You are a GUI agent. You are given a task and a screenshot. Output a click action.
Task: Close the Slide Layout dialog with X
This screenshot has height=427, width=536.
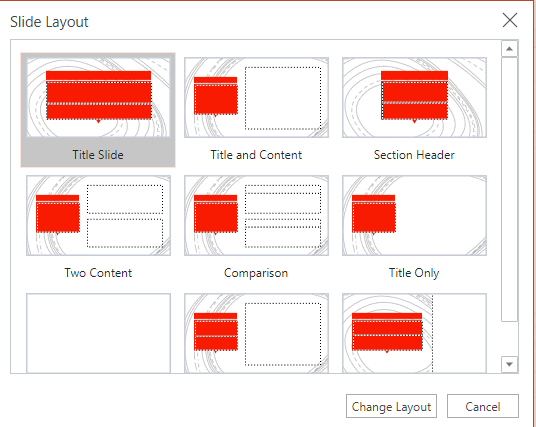pyautogui.click(x=510, y=20)
